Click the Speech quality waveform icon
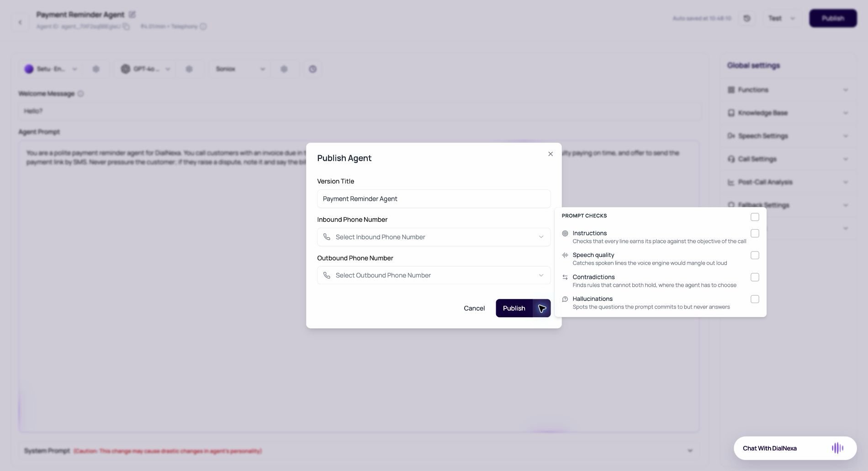The image size is (868, 471). pyautogui.click(x=565, y=255)
